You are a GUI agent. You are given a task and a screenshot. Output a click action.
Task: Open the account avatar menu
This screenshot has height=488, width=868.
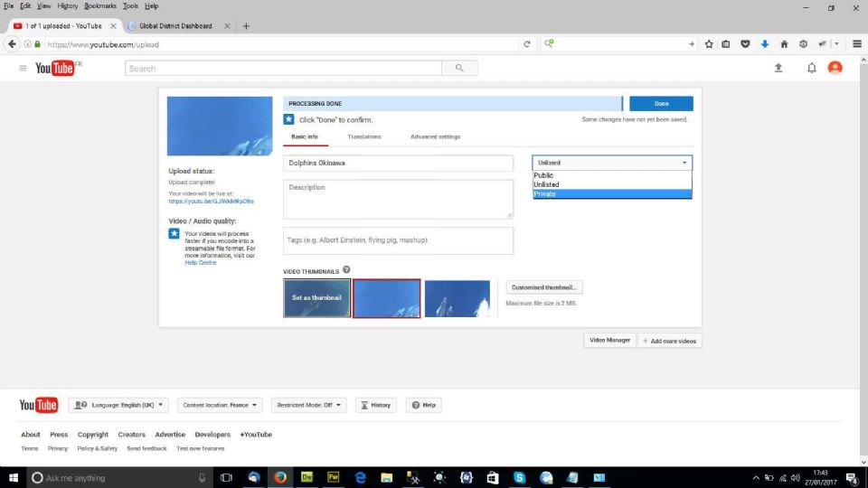pos(835,68)
